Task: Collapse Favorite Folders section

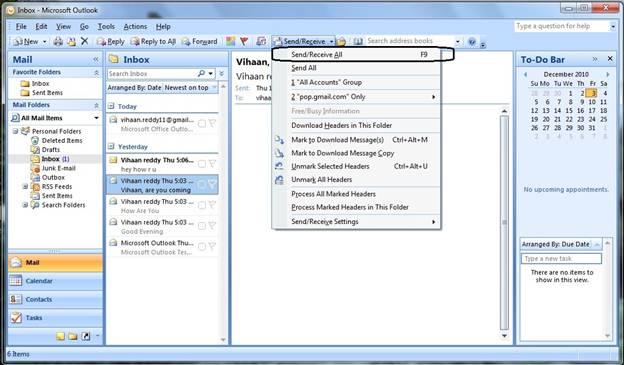Action: [x=96, y=72]
